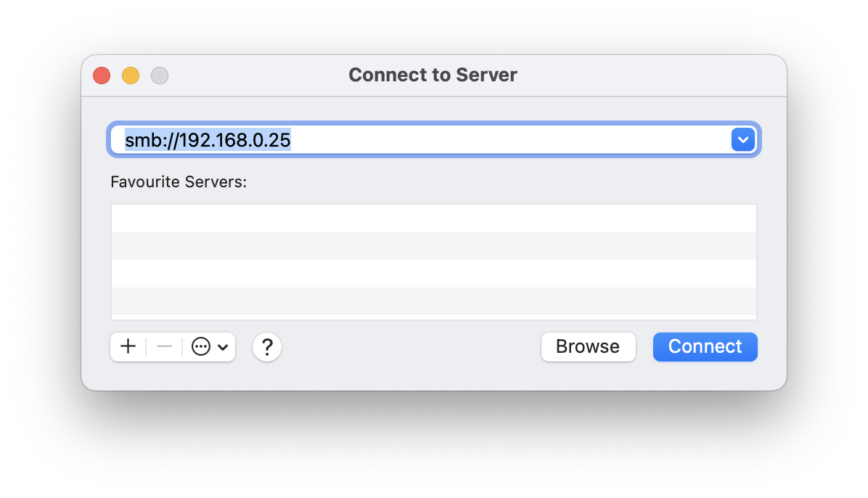868x498 pixels.
Task: Select the first row in Favourite Servers list
Action: pos(433,219)
